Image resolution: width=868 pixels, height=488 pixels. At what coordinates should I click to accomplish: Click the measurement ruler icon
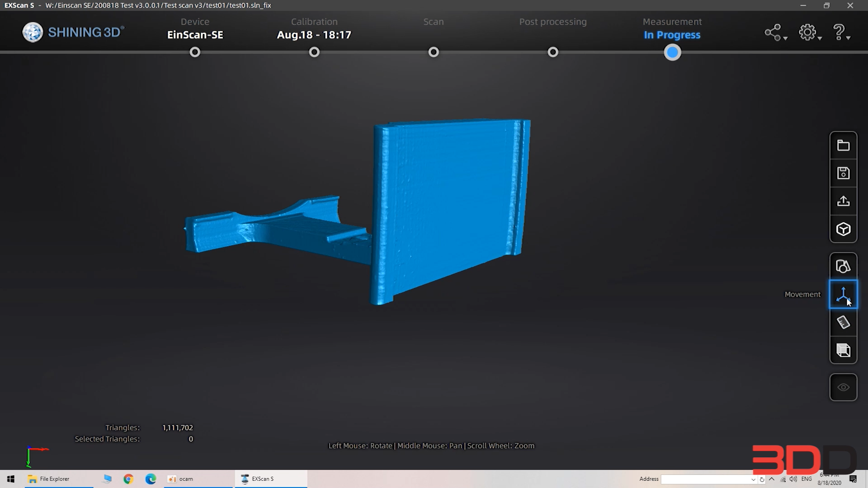point(843,323)
